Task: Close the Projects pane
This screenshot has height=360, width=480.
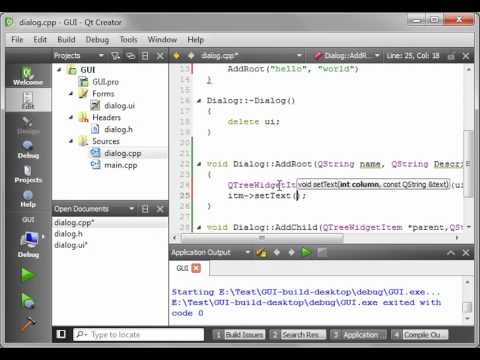Action: (160, 56)
